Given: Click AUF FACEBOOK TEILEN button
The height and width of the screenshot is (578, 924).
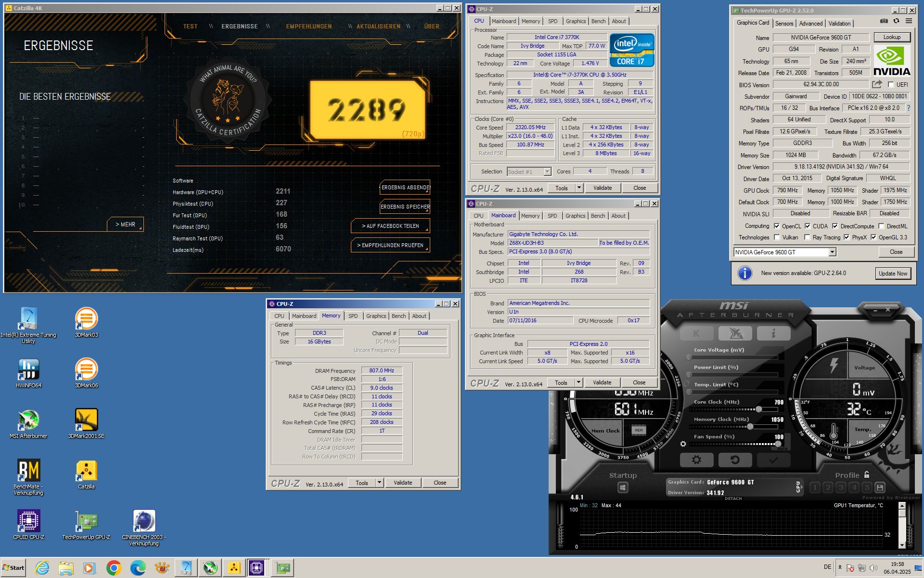Looking at the screenshot, I should click(x=390, y=226).
